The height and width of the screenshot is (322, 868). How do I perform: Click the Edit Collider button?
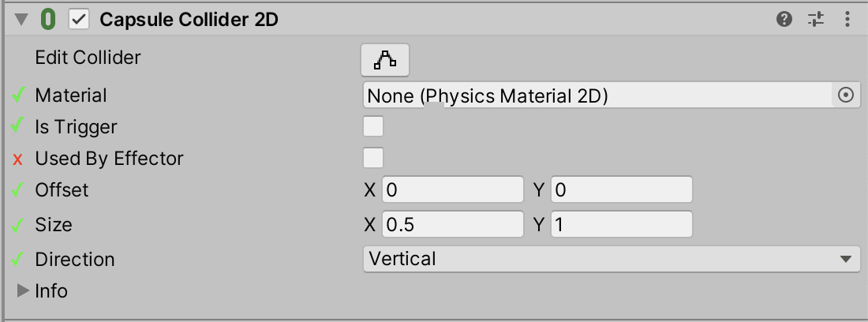coord(385,59)
